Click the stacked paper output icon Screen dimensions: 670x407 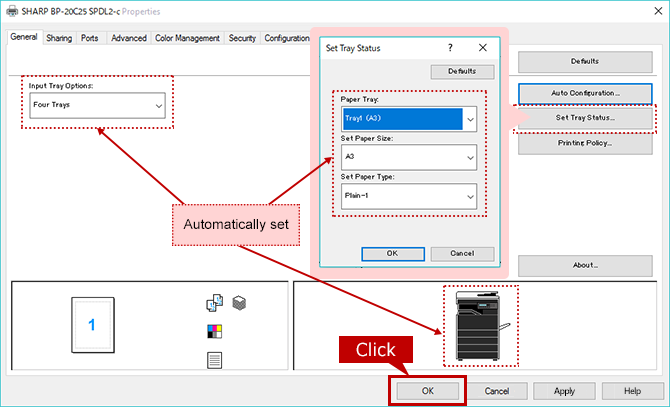239,303
